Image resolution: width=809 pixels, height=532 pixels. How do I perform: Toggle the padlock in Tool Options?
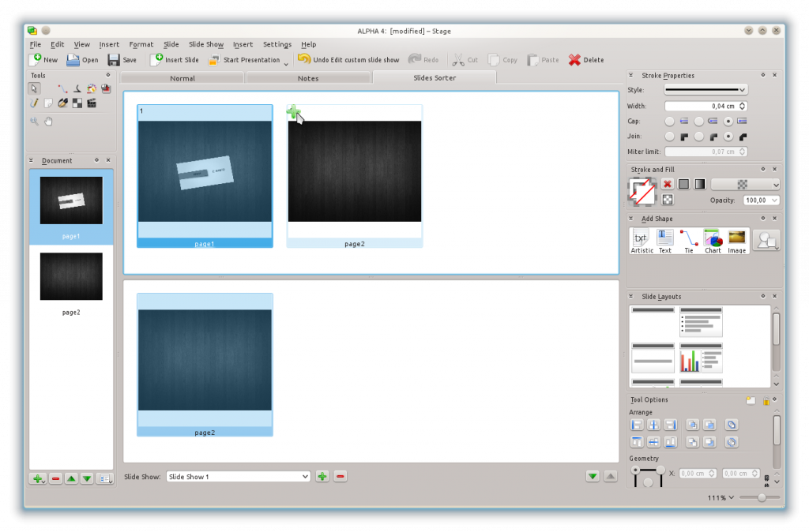[x=766, y=400]
